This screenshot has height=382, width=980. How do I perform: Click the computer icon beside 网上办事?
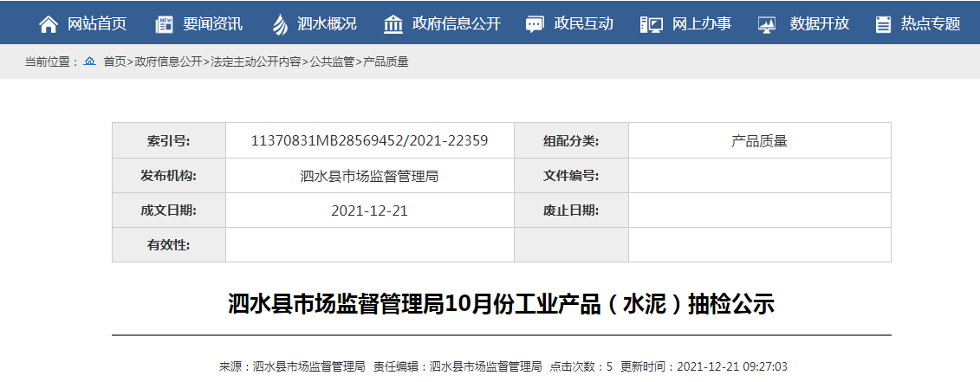pyautogui.click(x=652, y=24)
